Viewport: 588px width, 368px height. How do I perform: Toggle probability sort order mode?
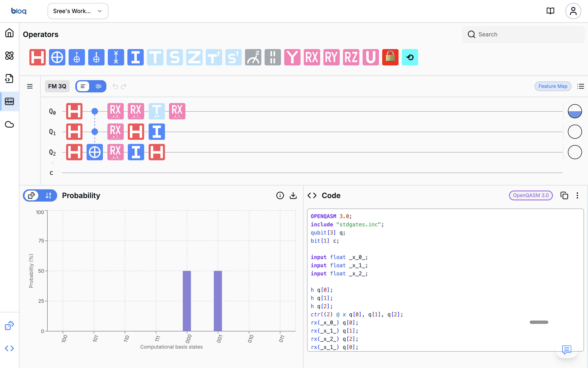click(x=48, y=195)
